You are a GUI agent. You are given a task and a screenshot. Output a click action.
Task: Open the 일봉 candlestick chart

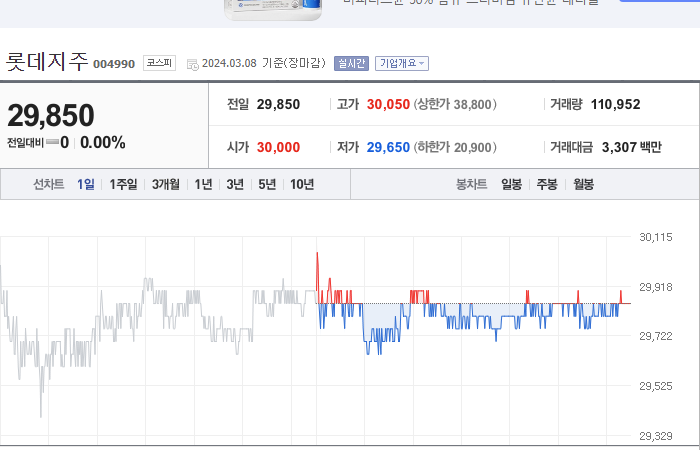(511, 184)
